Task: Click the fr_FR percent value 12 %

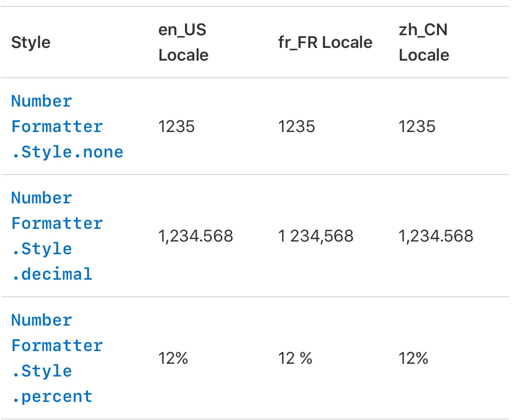Action: pos(295,358)
